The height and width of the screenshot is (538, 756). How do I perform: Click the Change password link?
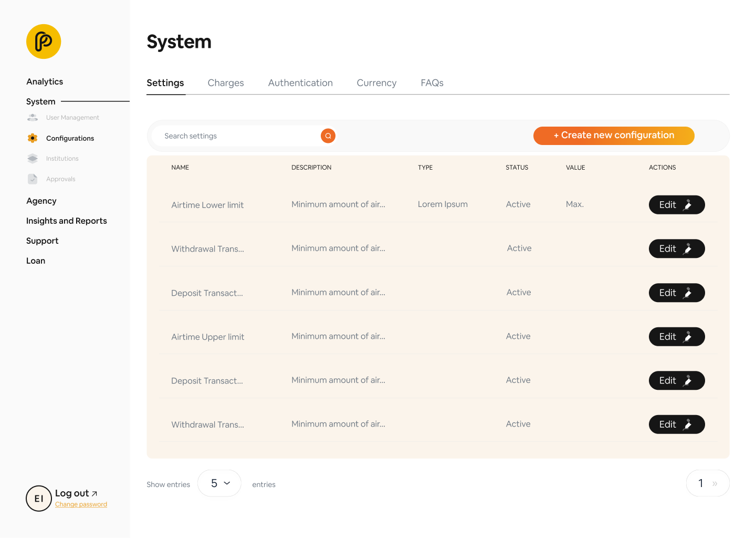pos(81,504)
